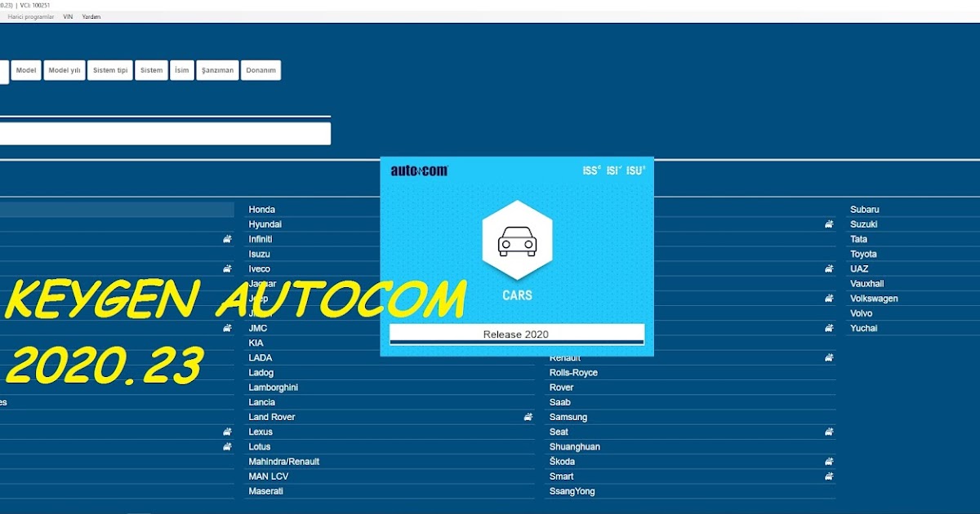
Task: Click the Model yılı filter button
Action: coord(64,70)
